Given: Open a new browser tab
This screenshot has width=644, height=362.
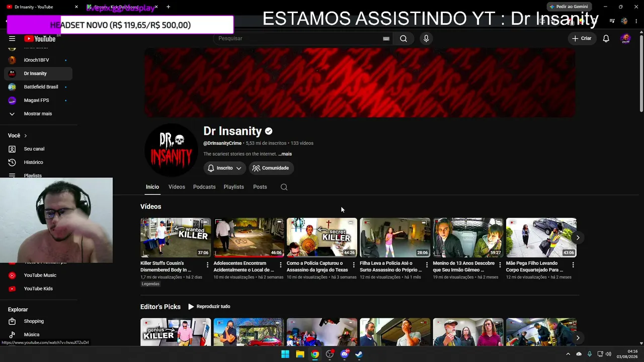Looking at the screenshot, I should [168, 7].
